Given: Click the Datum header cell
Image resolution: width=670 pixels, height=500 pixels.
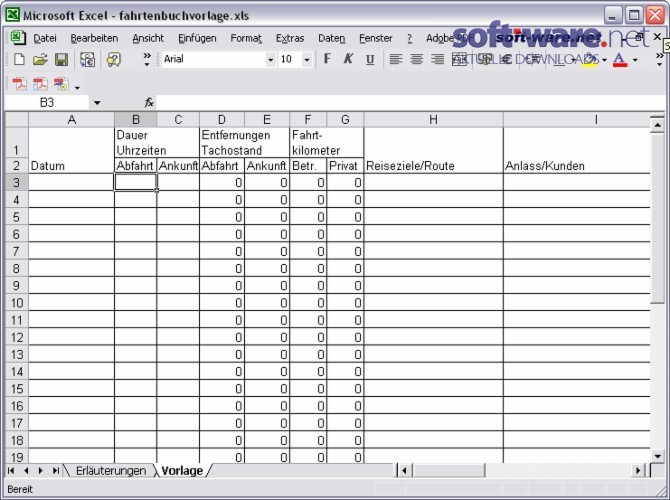Looking at the screenshot, I should click(71, 166).
